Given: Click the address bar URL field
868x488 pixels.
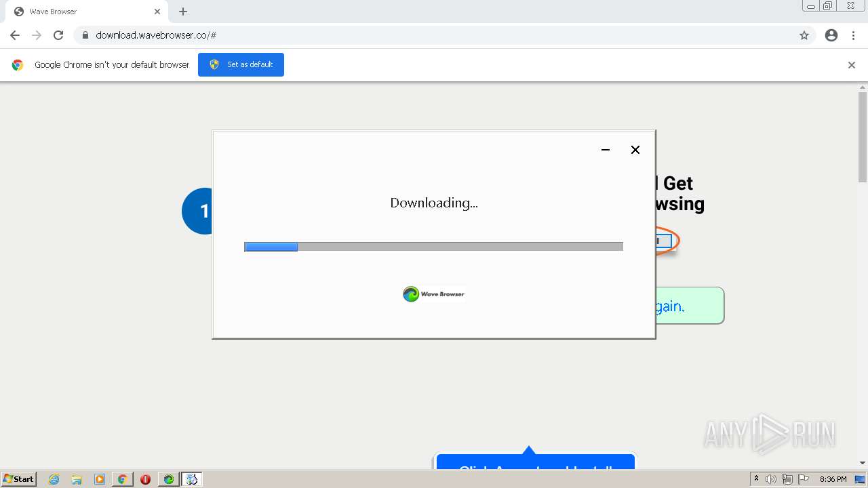Looking at the screenshot, I should coord(434,35).
